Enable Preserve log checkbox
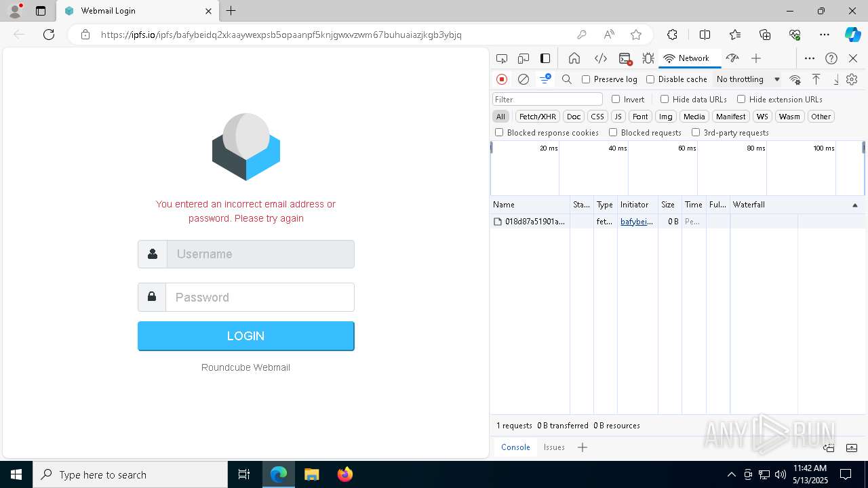 [586, 79]
